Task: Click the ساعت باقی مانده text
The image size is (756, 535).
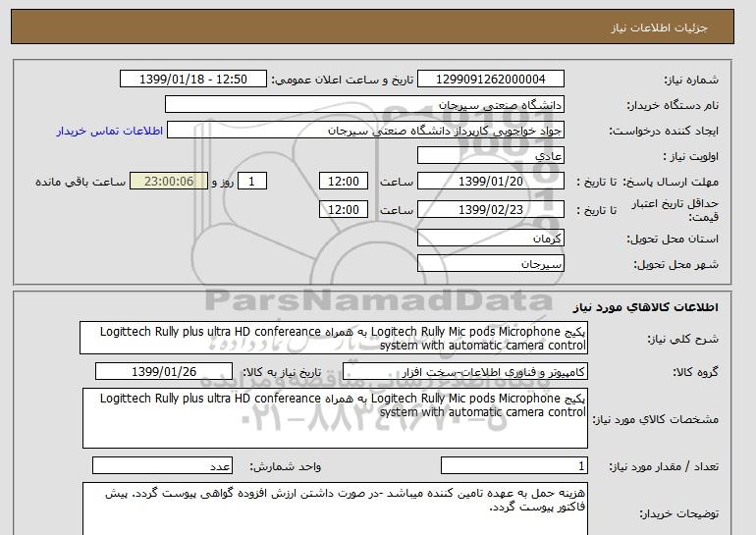Action: pos(81,182)
